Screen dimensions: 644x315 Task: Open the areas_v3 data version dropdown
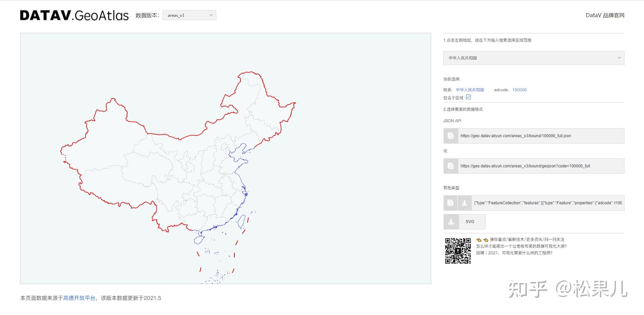tap(189, 15)
